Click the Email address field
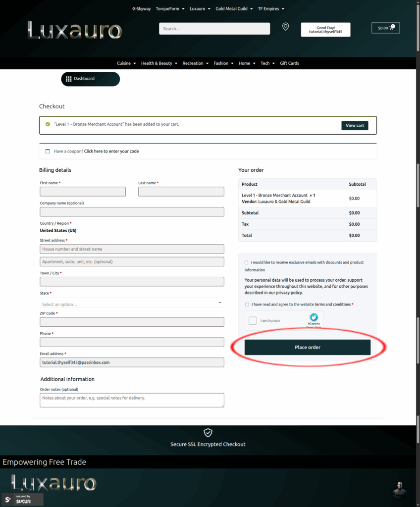The height and width of the screenshot is (507, 420). [132, 362]
